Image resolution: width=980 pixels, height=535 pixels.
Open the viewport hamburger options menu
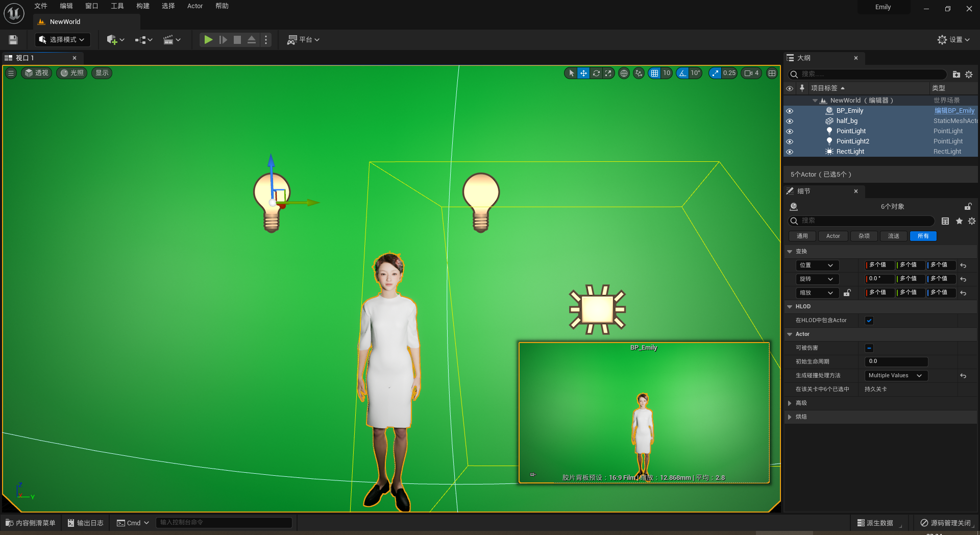coord(11,73)
